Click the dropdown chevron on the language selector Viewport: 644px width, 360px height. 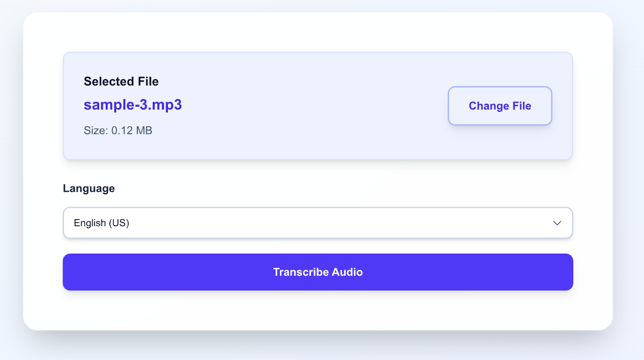click(557, 223)
